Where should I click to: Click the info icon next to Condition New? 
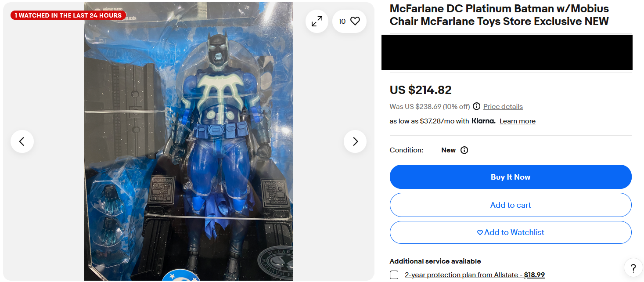(x=464, y=150)
